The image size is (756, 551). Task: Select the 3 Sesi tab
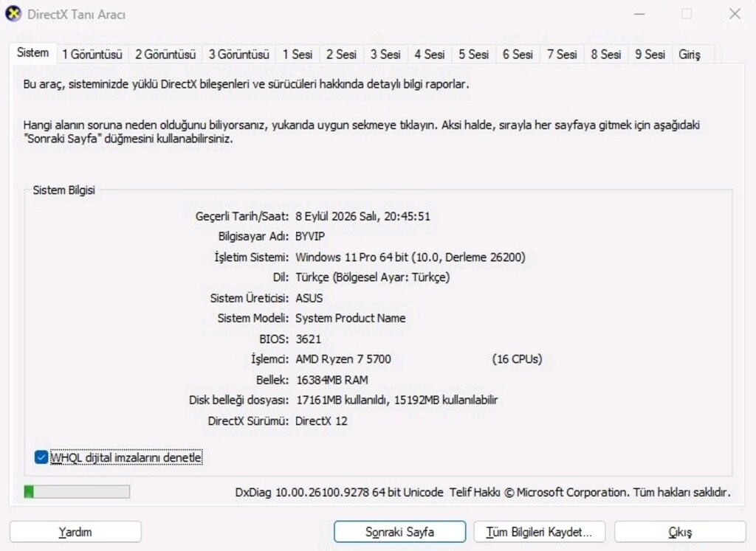point(385,55)
